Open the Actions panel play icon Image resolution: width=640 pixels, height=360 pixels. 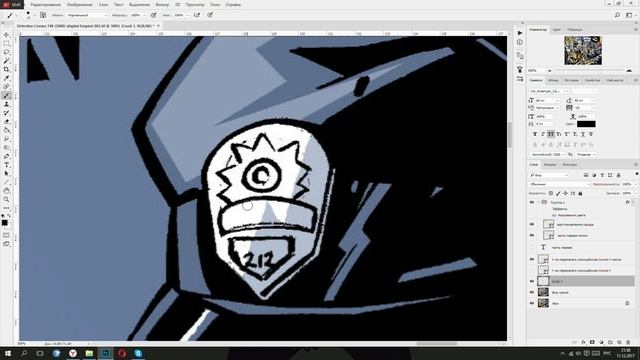click(x=520, y=33)
